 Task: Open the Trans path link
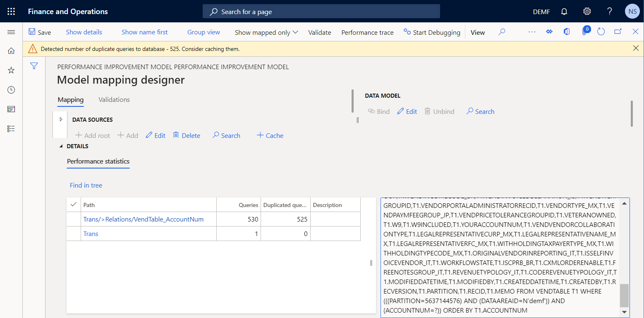coord(91,234)
